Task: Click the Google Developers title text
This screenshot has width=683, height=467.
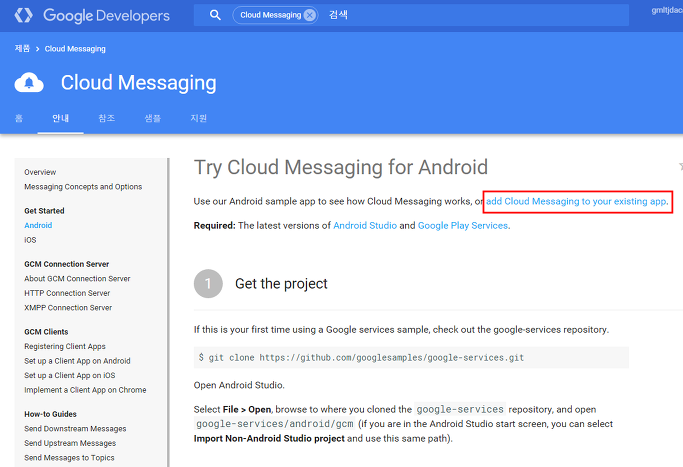Action: coord(106,16)
